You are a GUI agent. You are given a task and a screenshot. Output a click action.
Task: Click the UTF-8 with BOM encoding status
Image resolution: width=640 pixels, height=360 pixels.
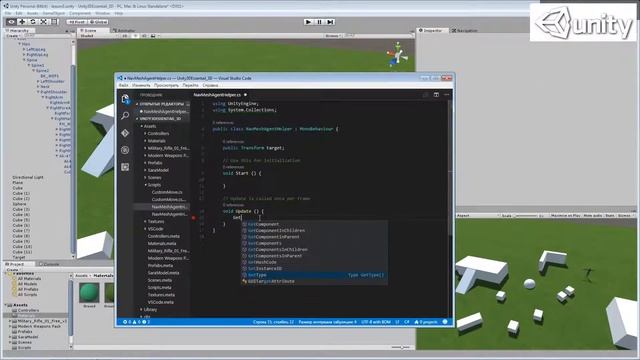click(x=376, y=322)
